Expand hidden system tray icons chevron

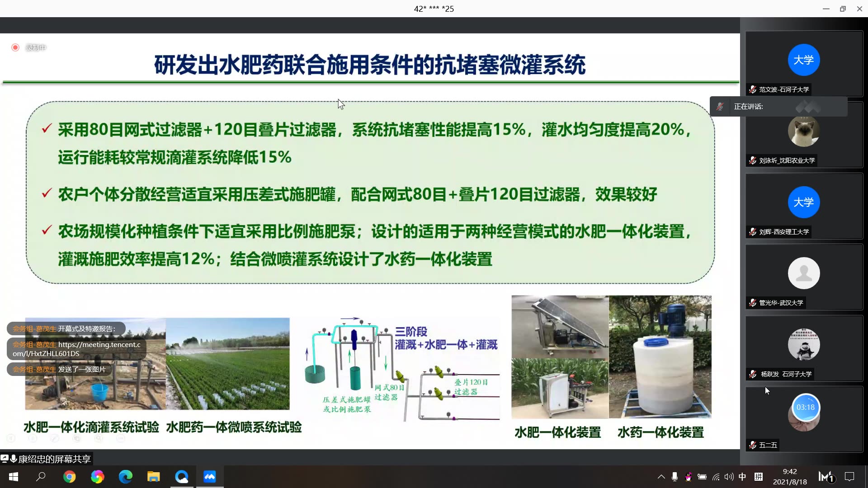pyautogui.click(x=661, y=477)
